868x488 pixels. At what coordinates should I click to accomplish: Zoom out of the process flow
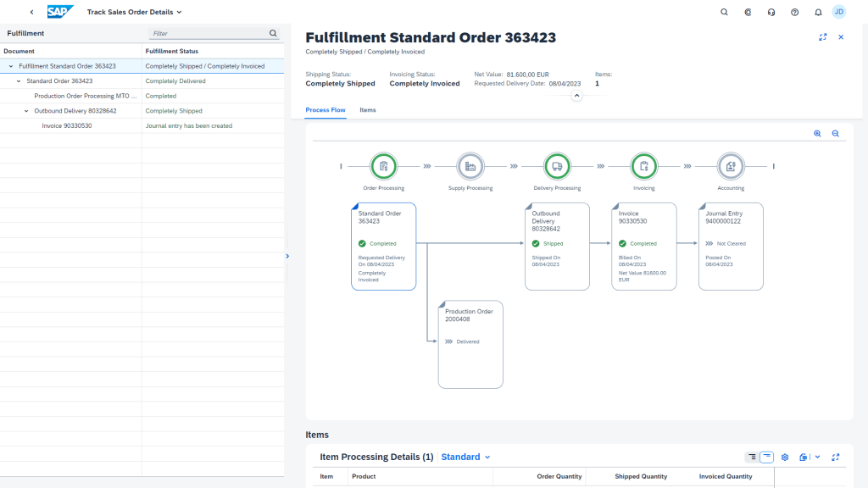pos(835,133)
